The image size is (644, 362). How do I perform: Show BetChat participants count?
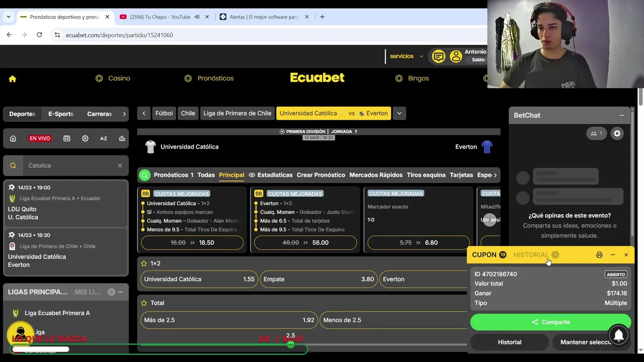tap(596, 133)
